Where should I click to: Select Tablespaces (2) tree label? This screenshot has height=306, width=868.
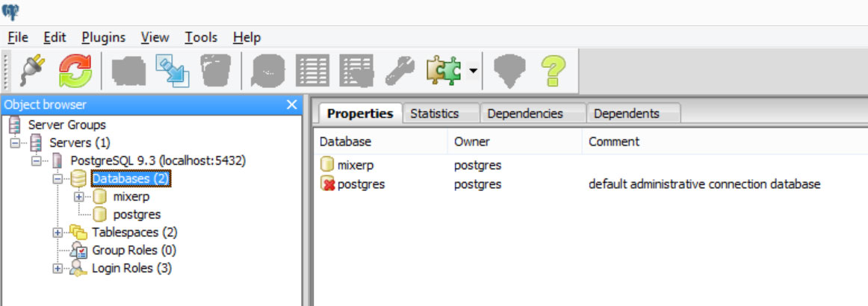click(x=134, y=232)
